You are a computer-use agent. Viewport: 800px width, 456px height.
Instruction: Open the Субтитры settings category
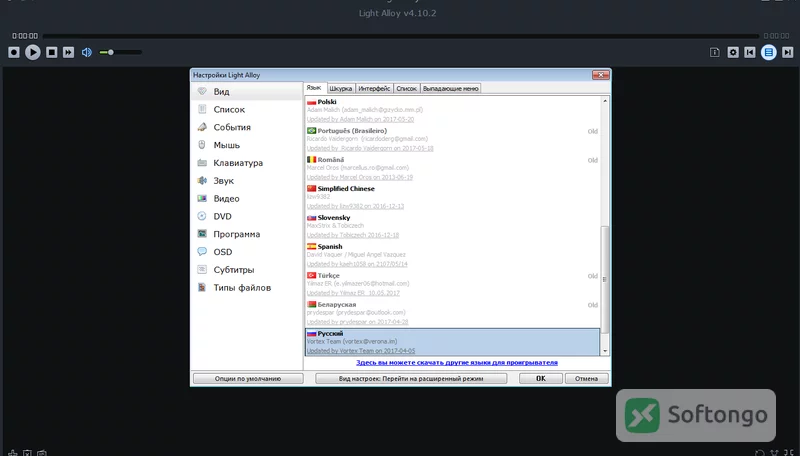click(247, 270)
